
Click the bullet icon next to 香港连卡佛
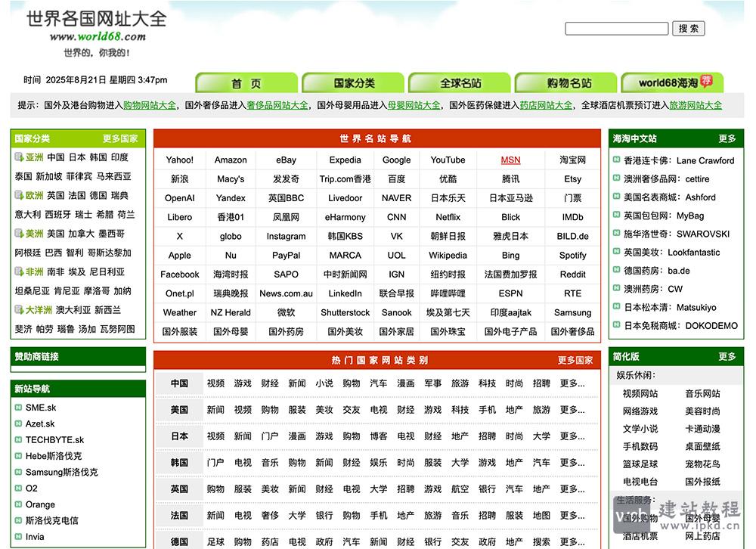(616, 160)
